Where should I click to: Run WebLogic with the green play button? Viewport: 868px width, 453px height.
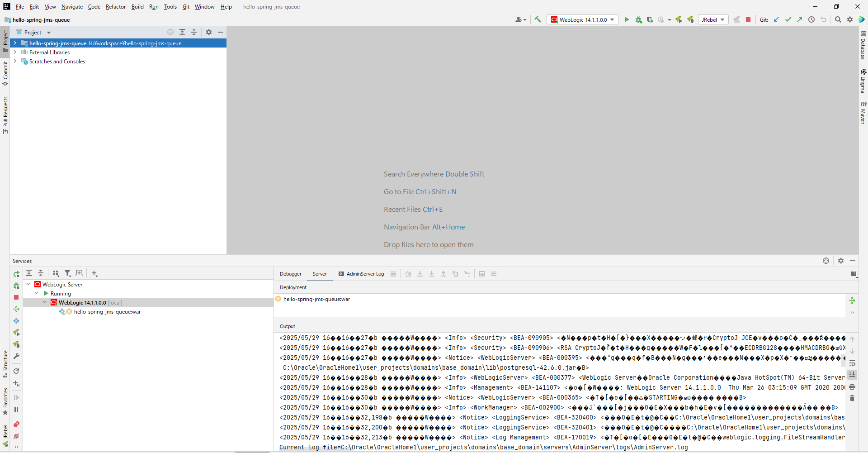click(x=627, y=19)
